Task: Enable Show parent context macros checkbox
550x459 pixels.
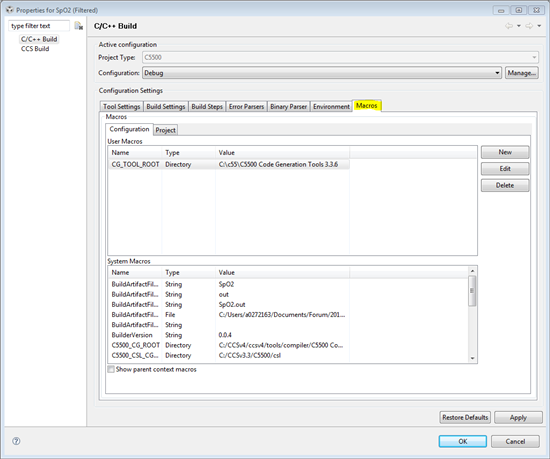Action: tap(111, 369)
